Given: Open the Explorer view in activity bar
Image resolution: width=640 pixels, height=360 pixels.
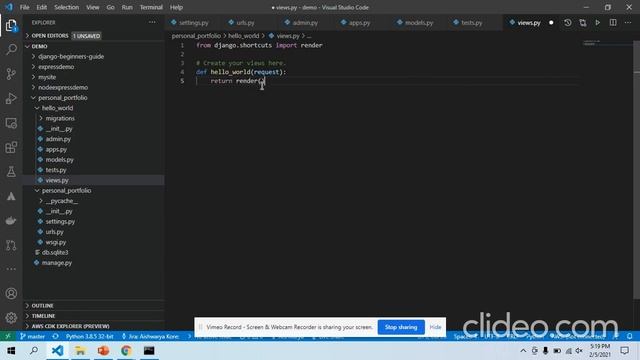Looking at the screenshot, I should point(11,26).
